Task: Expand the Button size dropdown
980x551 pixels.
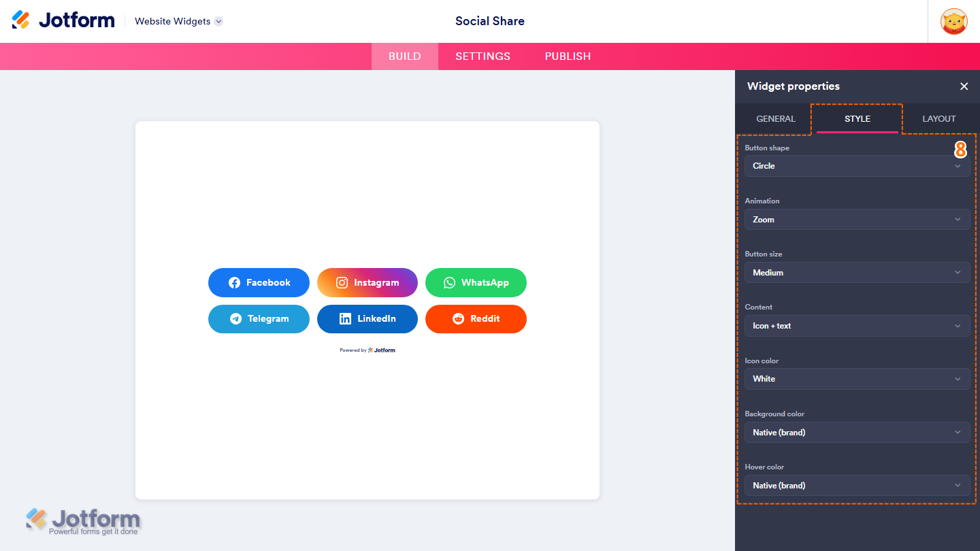Action: pos(857,273)
